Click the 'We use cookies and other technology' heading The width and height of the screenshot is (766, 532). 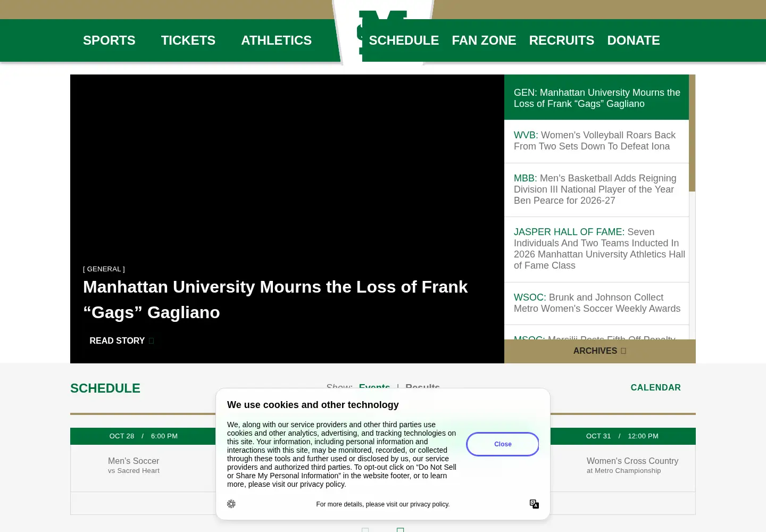coord(313,405)
